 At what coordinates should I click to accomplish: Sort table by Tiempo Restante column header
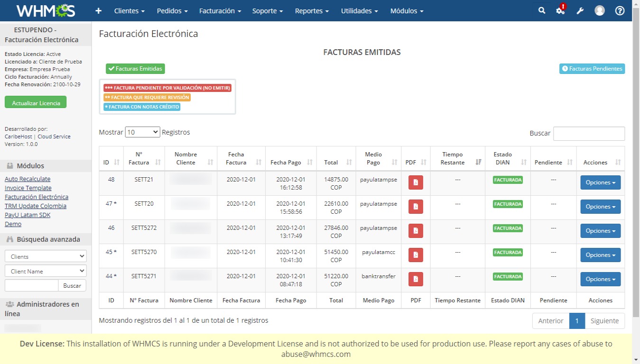click(x=458, y=158)
